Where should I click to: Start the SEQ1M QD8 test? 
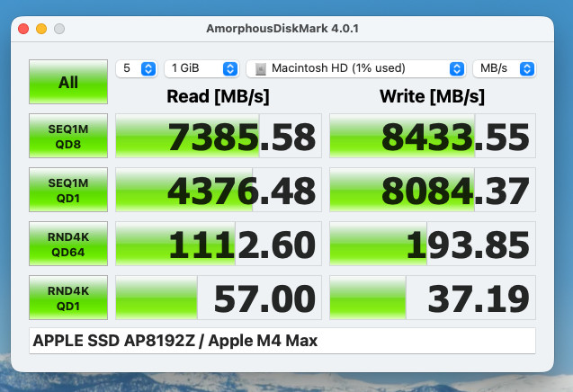(68, 136)
